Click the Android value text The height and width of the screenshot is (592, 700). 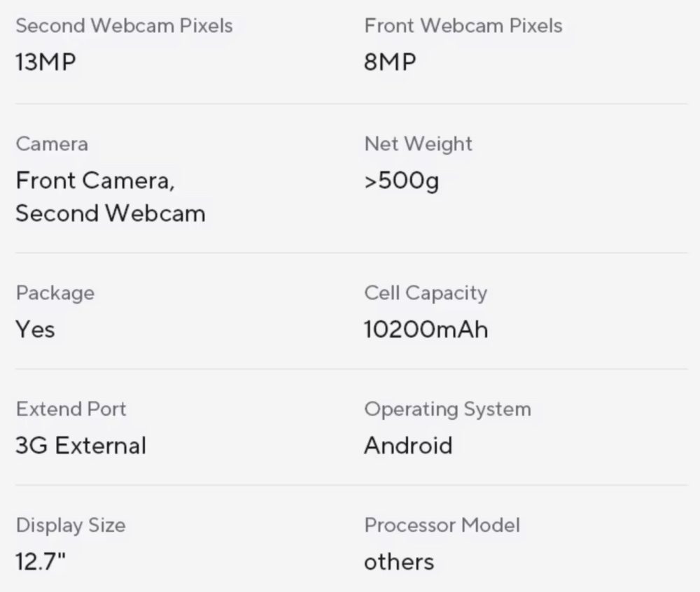click(408, 446)
